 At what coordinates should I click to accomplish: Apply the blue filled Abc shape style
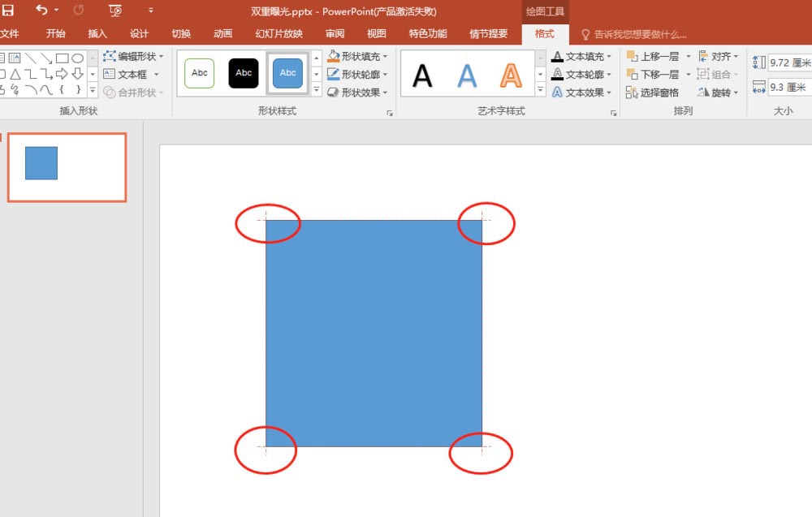288,73
